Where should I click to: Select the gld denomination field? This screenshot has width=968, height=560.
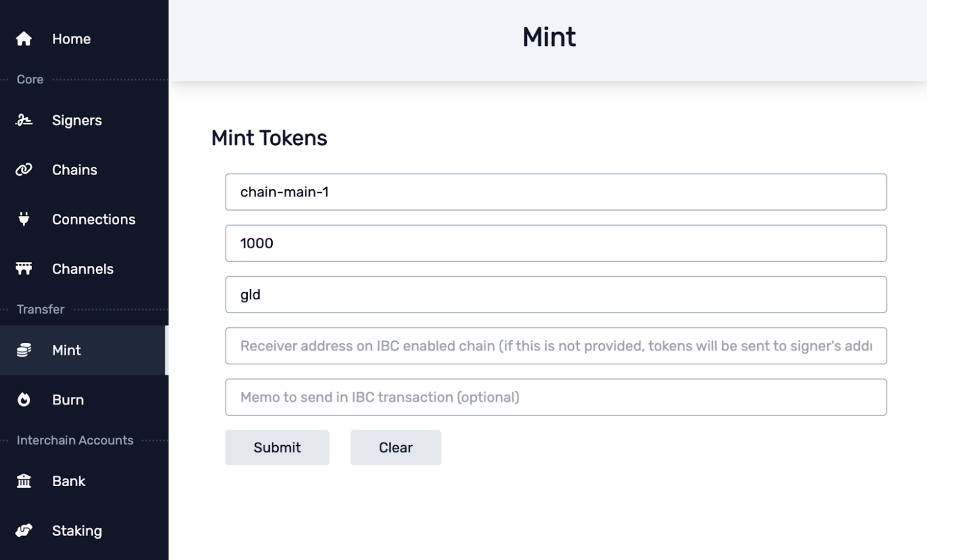coord(555,295)
